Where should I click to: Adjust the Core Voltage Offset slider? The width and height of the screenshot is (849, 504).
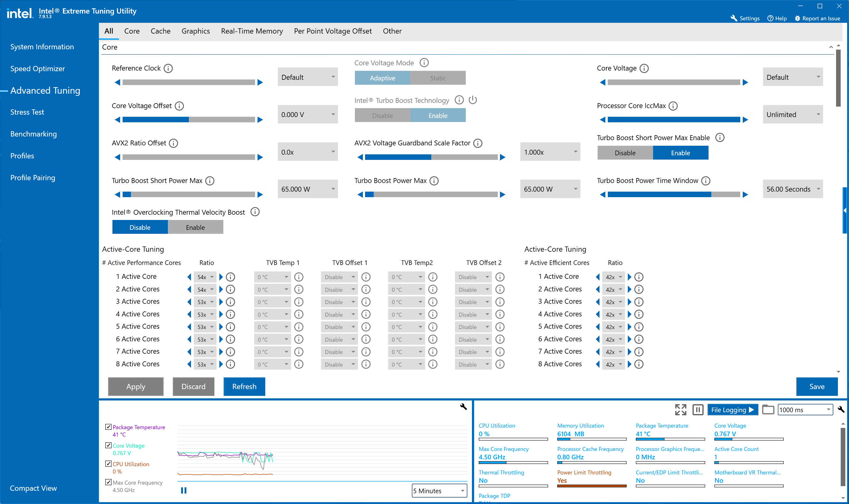pyautogui.click(x=189, y=120)
